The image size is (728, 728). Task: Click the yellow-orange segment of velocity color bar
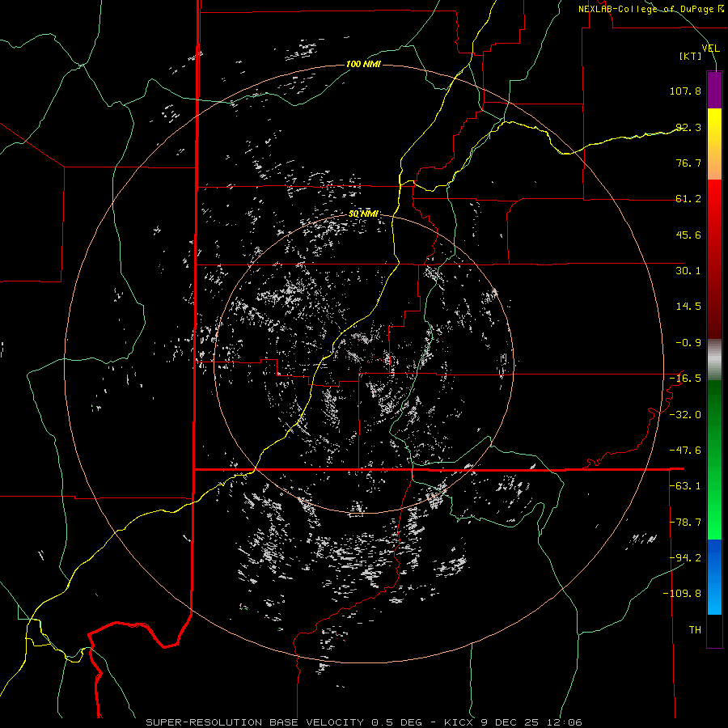(x=714, y=144)
